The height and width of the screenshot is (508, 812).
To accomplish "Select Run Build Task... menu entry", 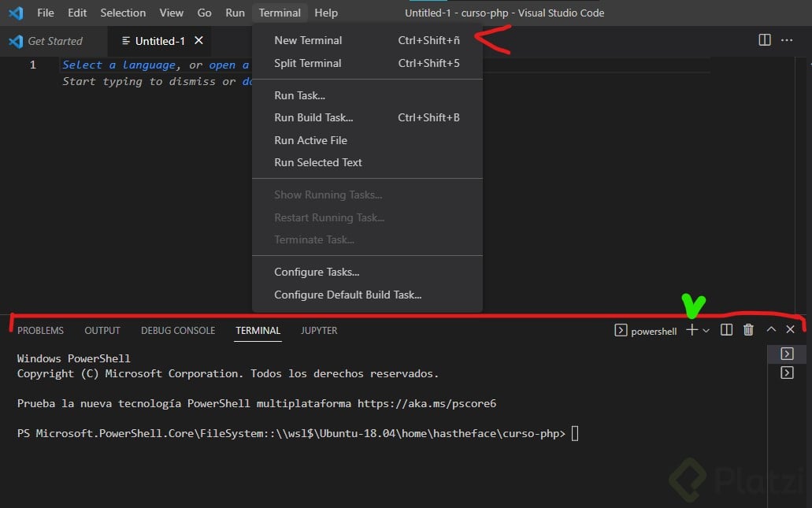I will (x=313, y=117).
